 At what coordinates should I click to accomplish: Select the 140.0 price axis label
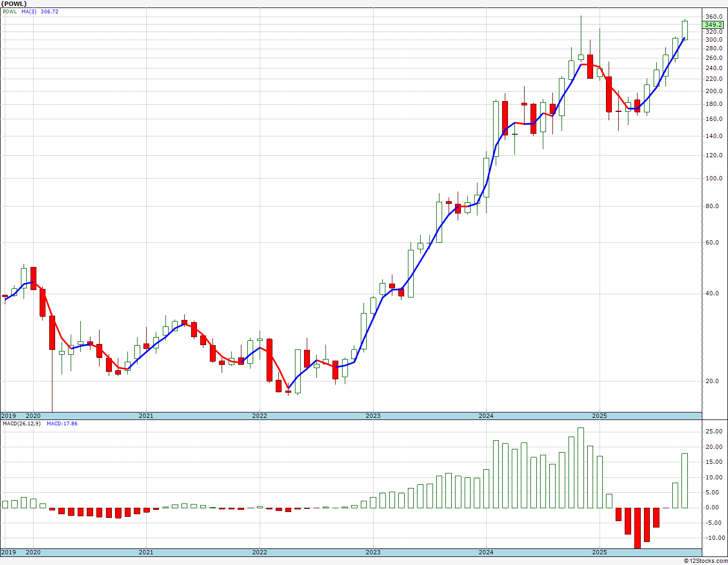(x=714, y=136)
